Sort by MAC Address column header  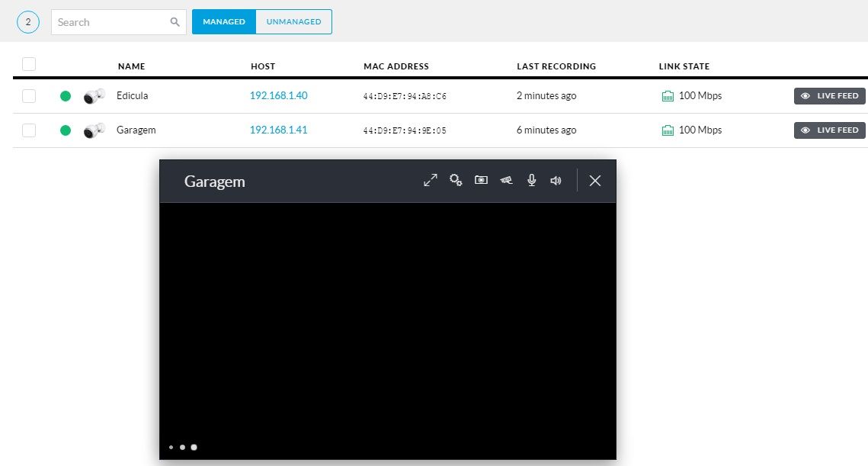(396, 66)
